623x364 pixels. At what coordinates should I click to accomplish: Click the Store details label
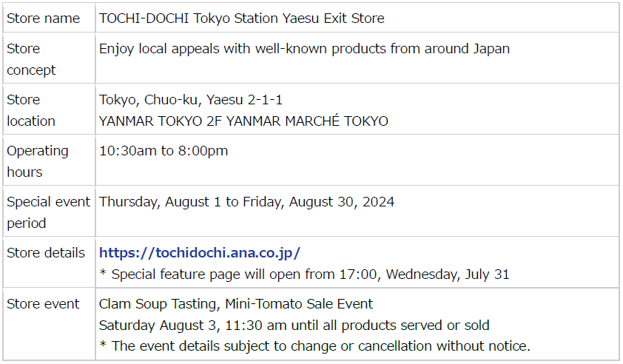click(x=46, y=253)
